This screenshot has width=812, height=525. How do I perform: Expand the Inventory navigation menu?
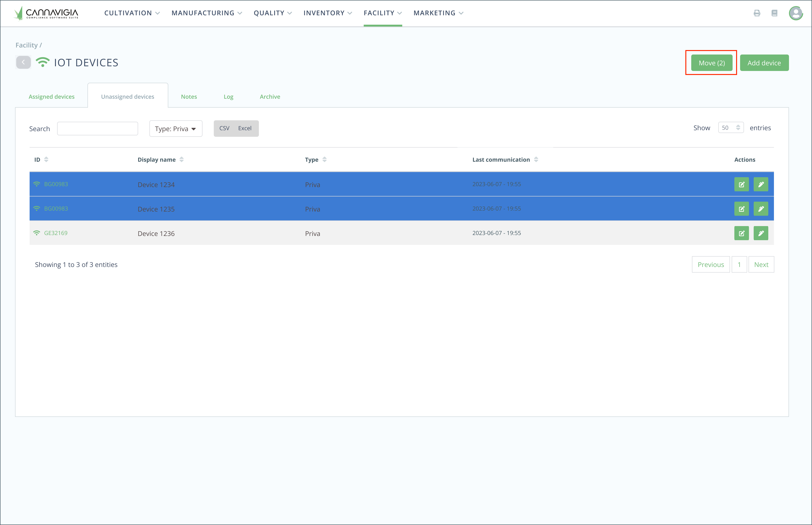tap(328, 13)
